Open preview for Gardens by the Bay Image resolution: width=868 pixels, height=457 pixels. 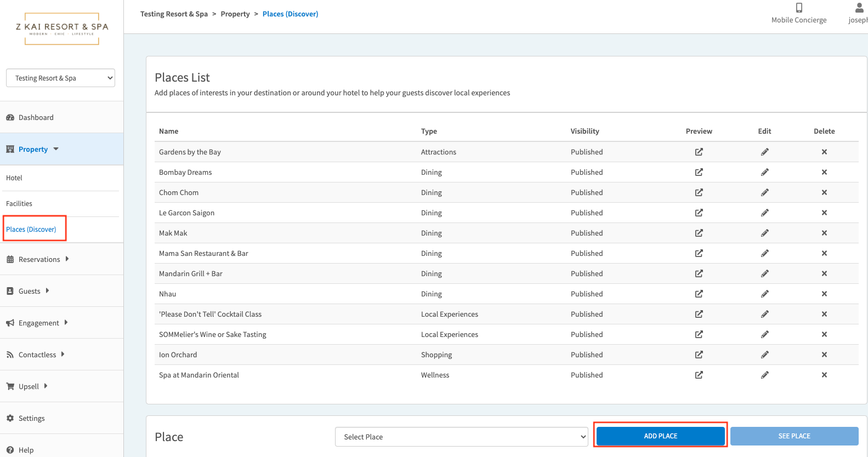click(x=699, y=152)
